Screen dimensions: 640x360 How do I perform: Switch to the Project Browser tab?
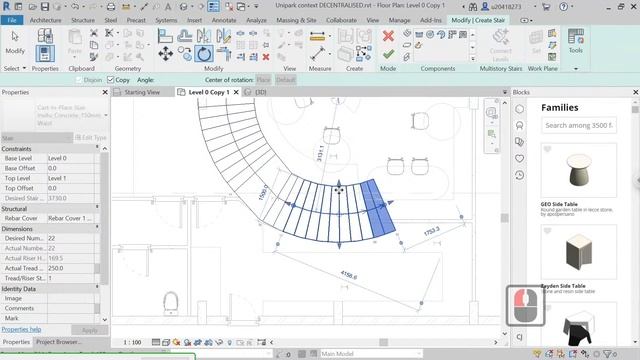(58, 342)
